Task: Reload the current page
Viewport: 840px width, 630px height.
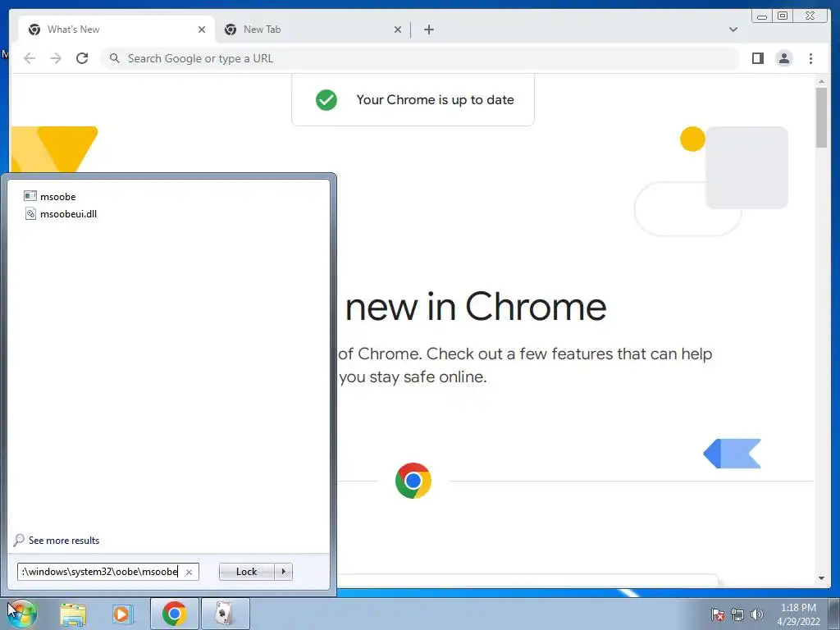Action: coord(82,58)
